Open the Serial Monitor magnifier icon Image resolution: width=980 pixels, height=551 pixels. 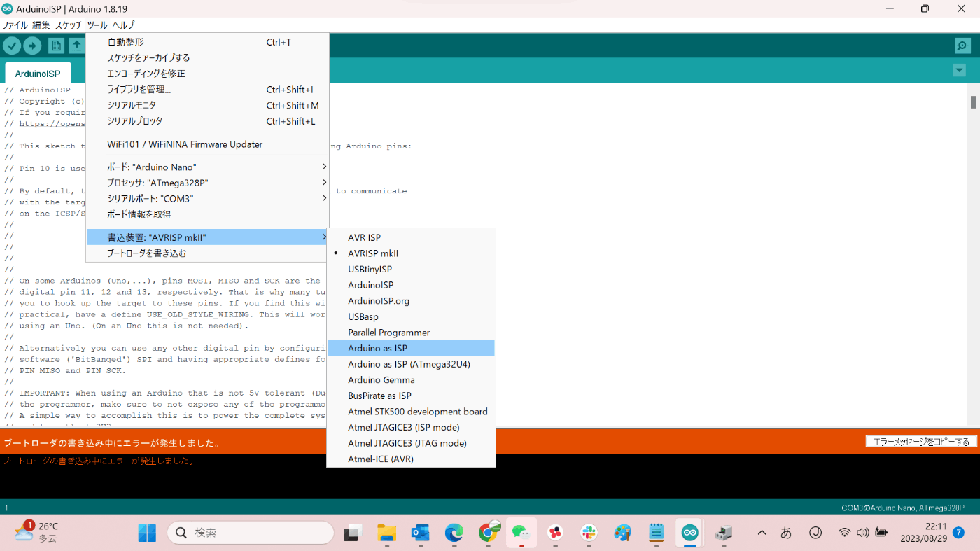pyautogui.click(x=962, y=46)
